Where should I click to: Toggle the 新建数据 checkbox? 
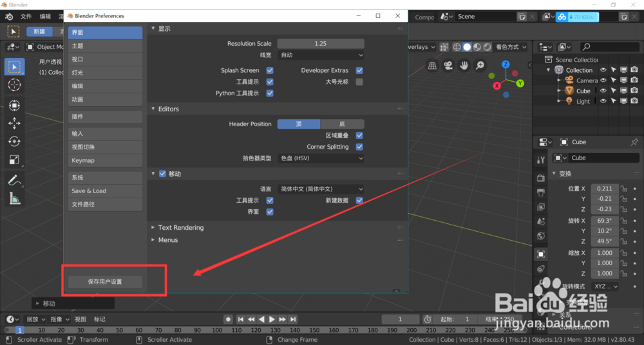[359, 200]
